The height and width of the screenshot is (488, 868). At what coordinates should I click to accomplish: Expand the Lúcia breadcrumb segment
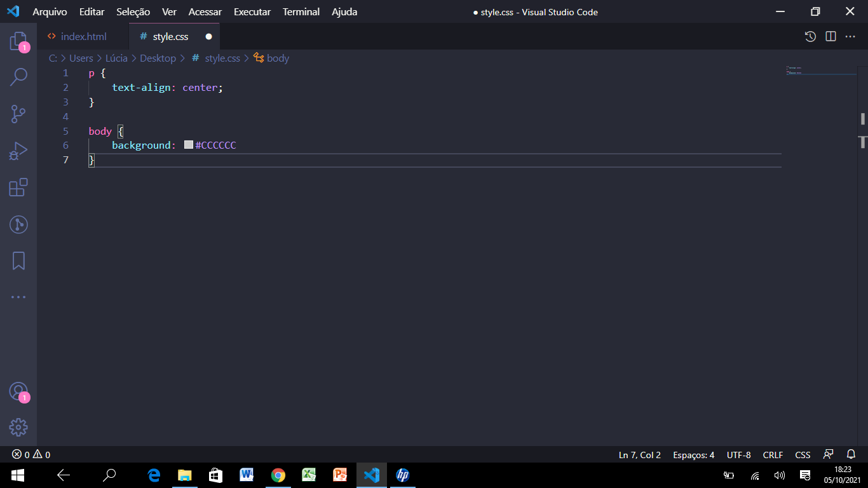116,58
